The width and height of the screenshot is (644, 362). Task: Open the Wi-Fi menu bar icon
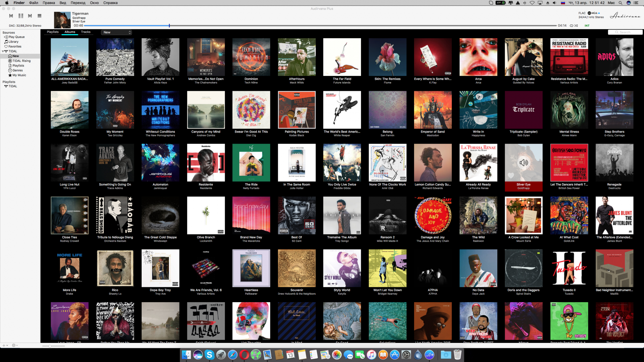pyautogui.click(x=532, y=3)
